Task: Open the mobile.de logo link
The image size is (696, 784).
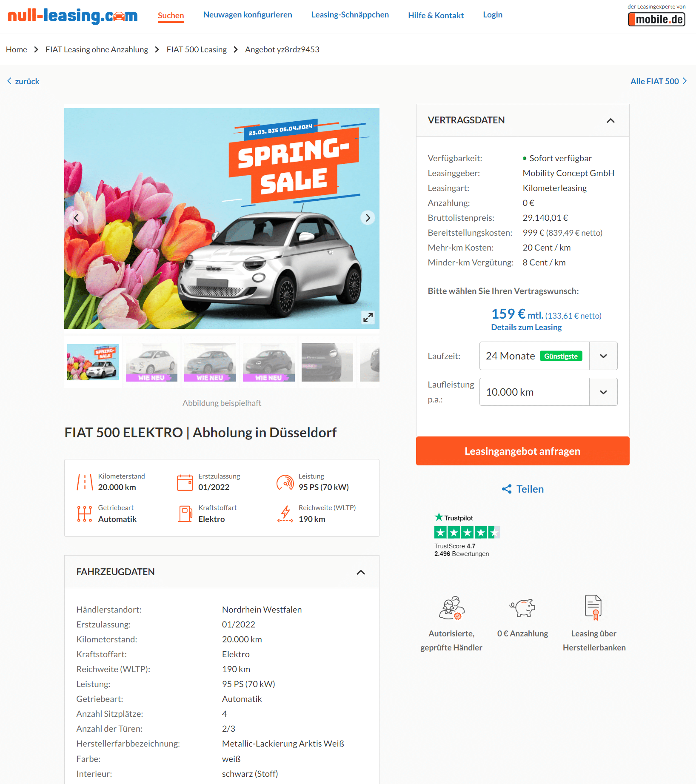Action: coord(656,19)
